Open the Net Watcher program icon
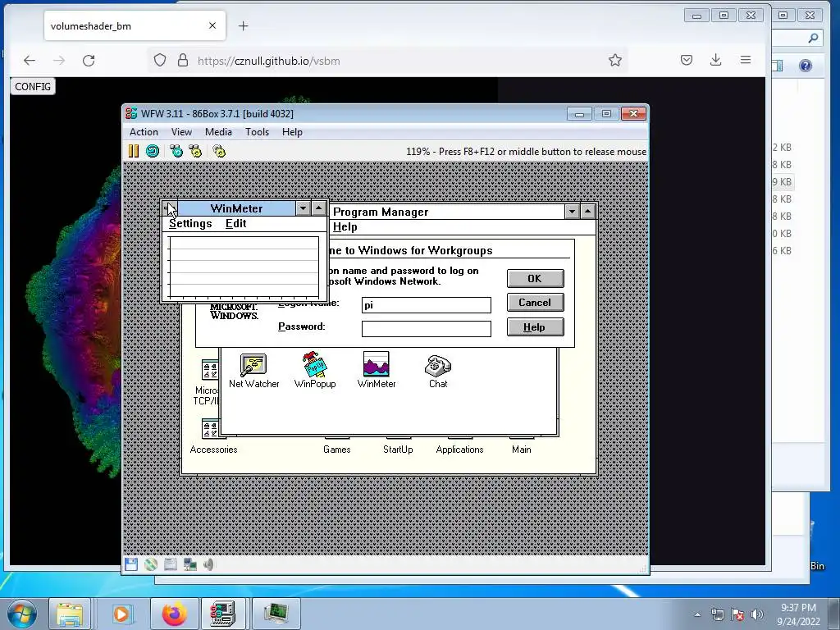Image resolution: width=840 pixels, height=630 pixels. point(254,370)
